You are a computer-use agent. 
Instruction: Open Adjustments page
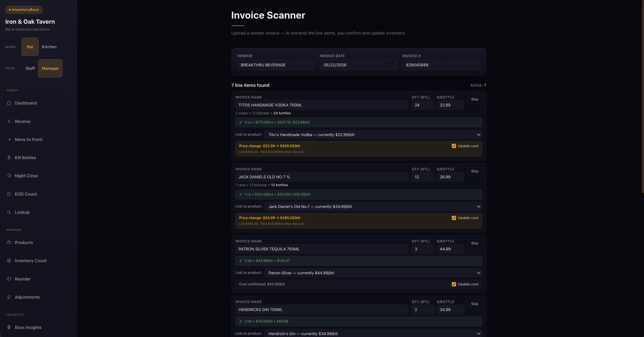[x=38, y=297]
